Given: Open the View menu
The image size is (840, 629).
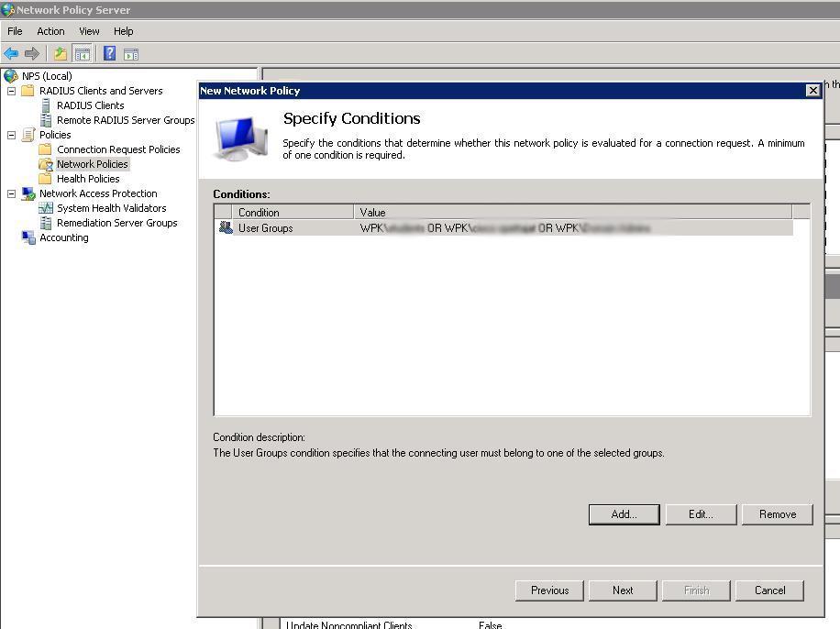Looking at the screenshot, I should [x=89, y=31].
